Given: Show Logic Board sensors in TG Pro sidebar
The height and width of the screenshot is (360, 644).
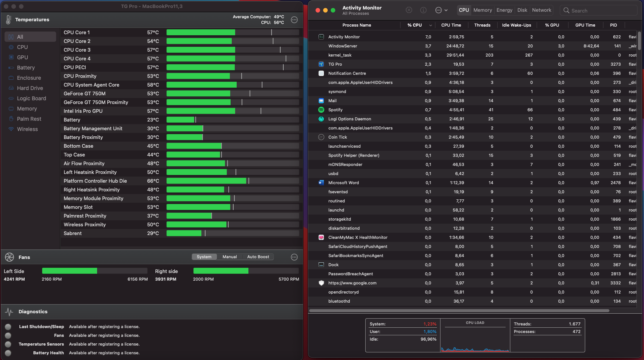Looking at the screenshot, I should pos(30,98).
